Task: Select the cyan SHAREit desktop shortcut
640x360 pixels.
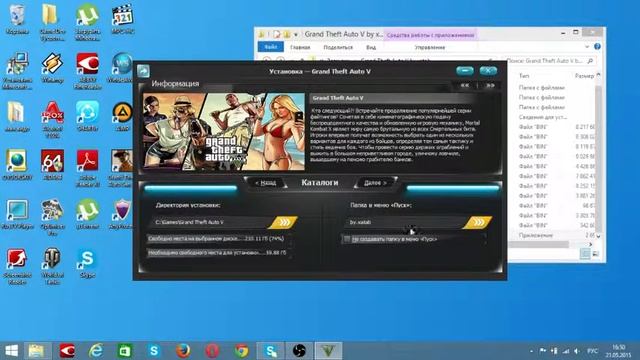Action: coord(87,117)
